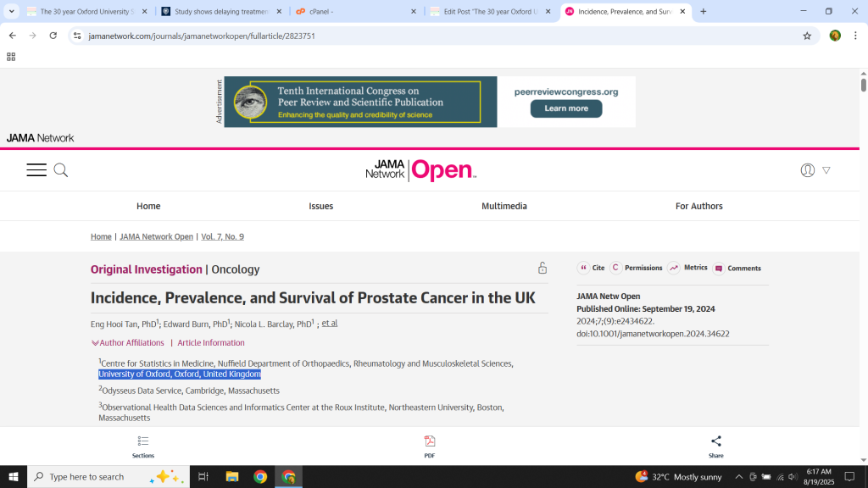Expand the account dropdown triangle
The image size is (868, 488).
826,170
